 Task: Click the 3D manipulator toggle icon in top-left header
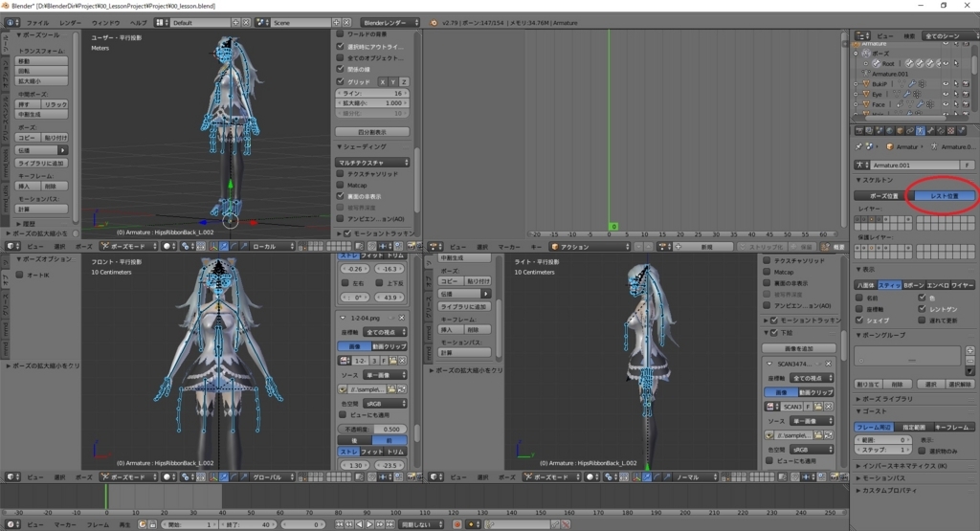click(x=213, y=246)
